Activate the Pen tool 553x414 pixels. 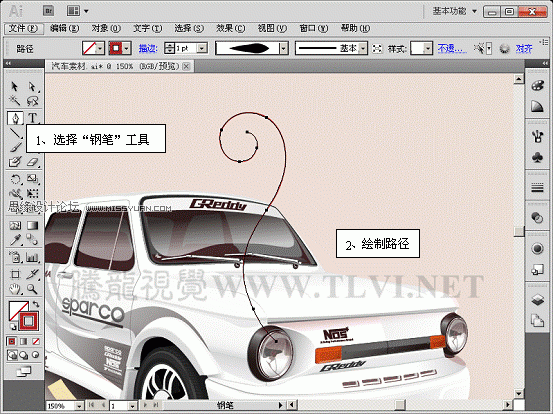15,118
